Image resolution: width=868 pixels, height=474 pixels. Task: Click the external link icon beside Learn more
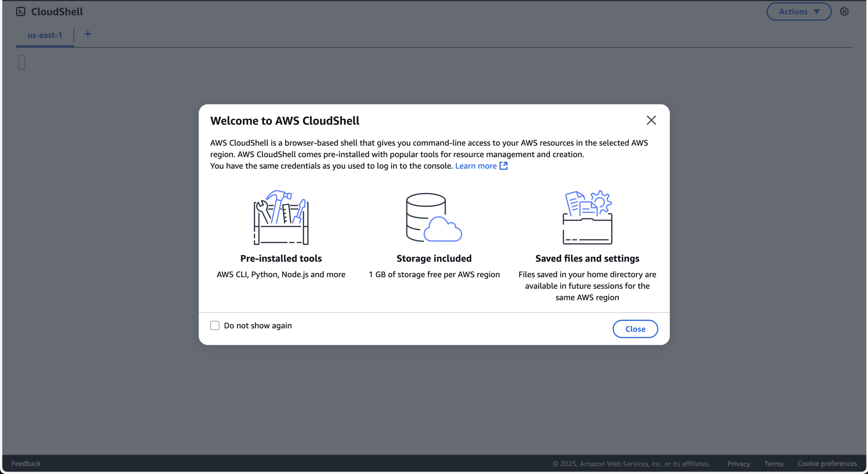point(504,166)
